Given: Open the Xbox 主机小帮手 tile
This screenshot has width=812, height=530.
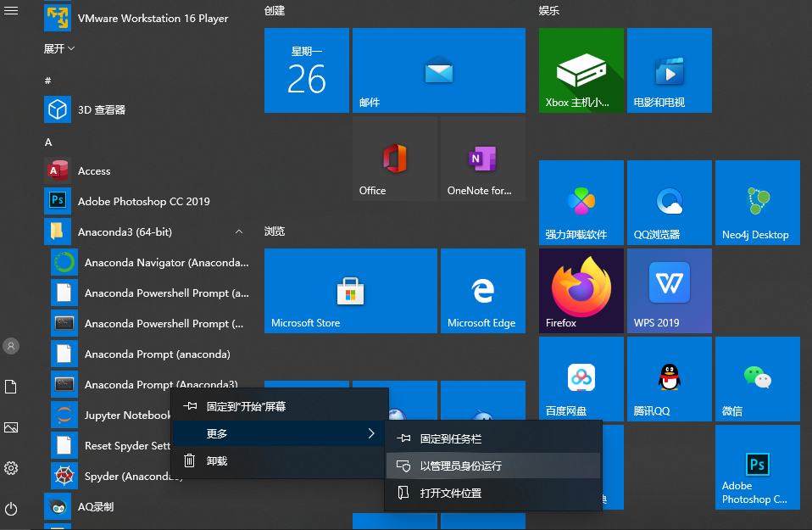Looking at the screenshot, I should pos(581,70).
